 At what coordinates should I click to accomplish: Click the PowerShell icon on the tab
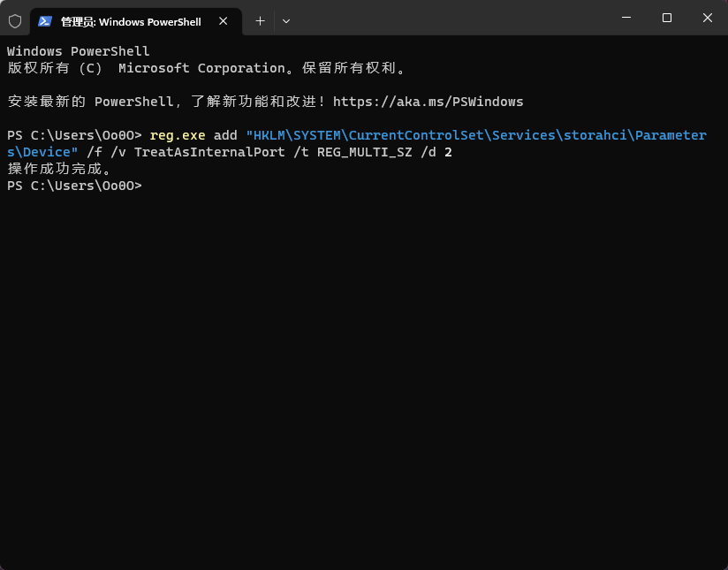click(45, 20)
